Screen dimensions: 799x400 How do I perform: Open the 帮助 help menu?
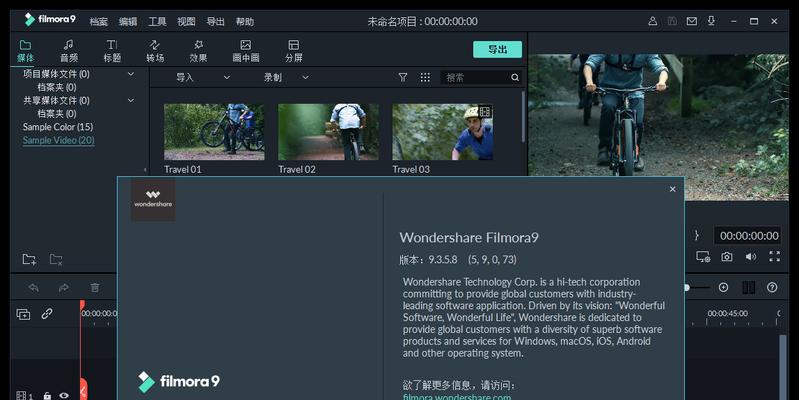tap(245, 21)
